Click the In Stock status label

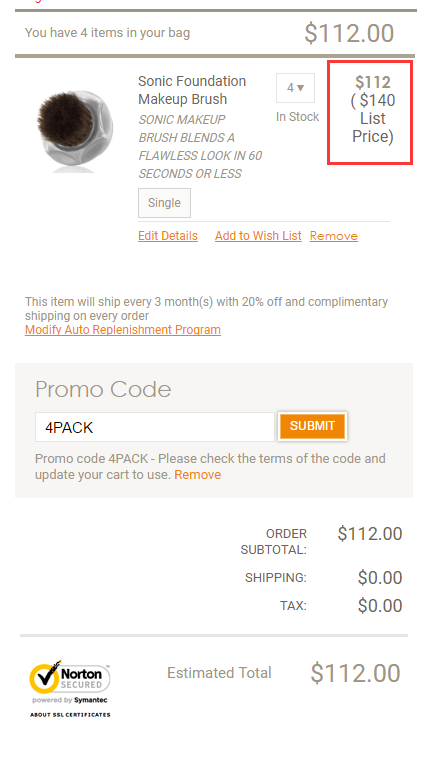[297, 117]
